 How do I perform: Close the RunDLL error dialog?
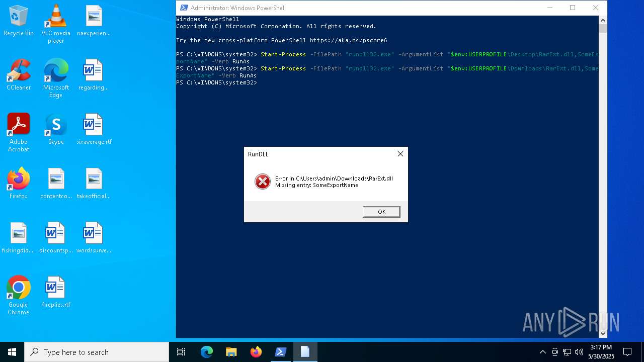point(400,154)
